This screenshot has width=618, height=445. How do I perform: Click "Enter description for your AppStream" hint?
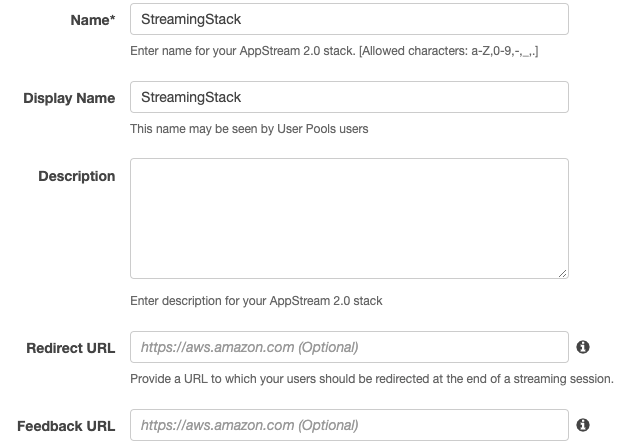256,300
